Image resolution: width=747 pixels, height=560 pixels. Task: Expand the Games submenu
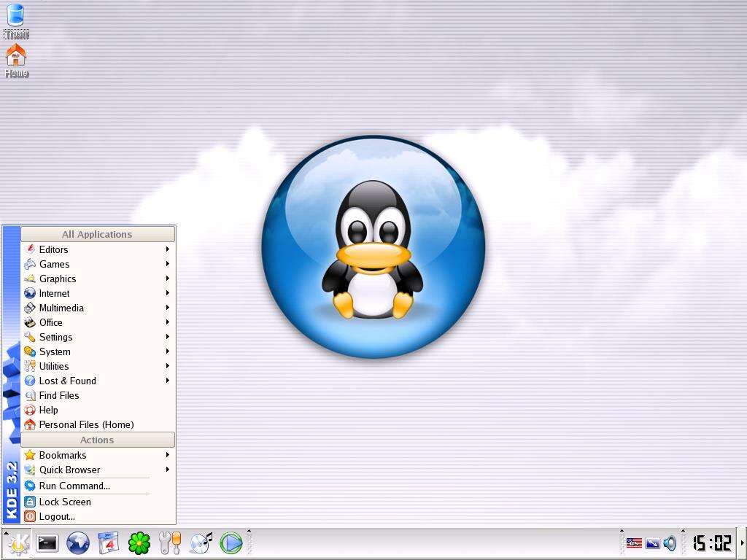[98, 264]
